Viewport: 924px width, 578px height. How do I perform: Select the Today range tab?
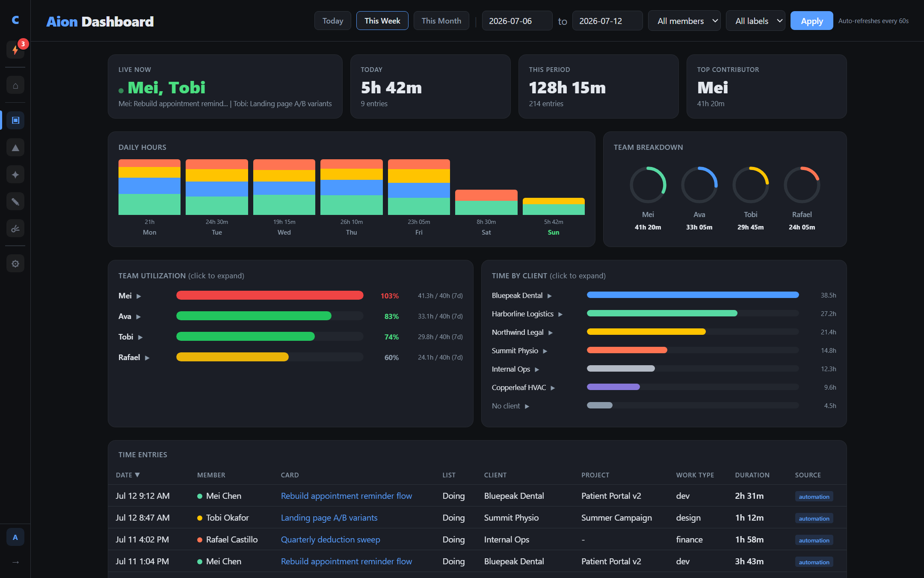pyautogui.click(x=333, y=21)
